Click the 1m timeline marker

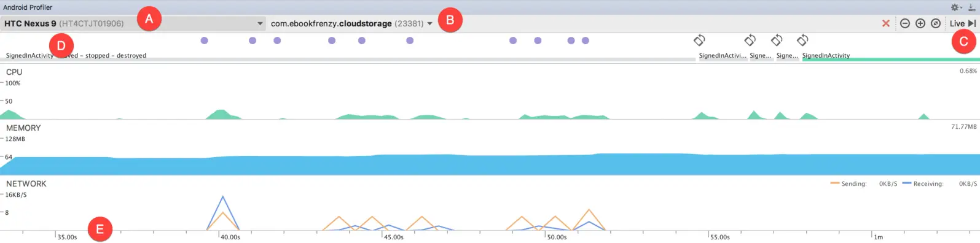point(879,237)
